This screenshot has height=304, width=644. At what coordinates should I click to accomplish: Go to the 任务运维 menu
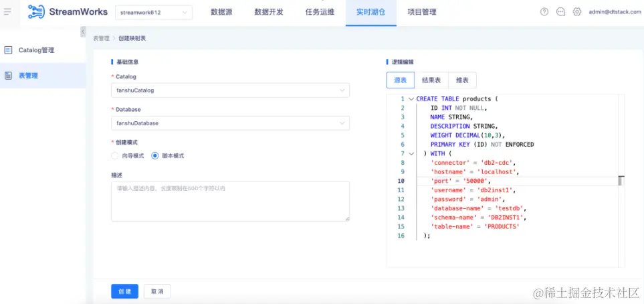point(320,12)
